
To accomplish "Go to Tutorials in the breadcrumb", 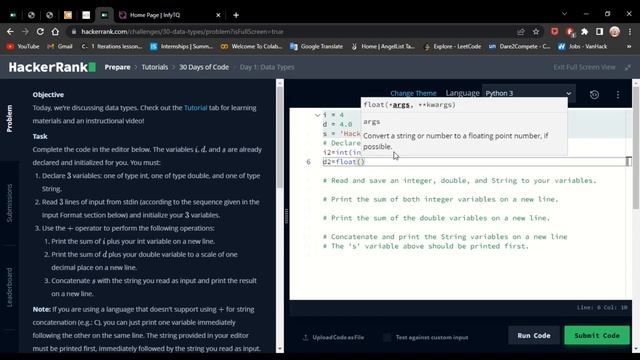I will coord(155,67).
